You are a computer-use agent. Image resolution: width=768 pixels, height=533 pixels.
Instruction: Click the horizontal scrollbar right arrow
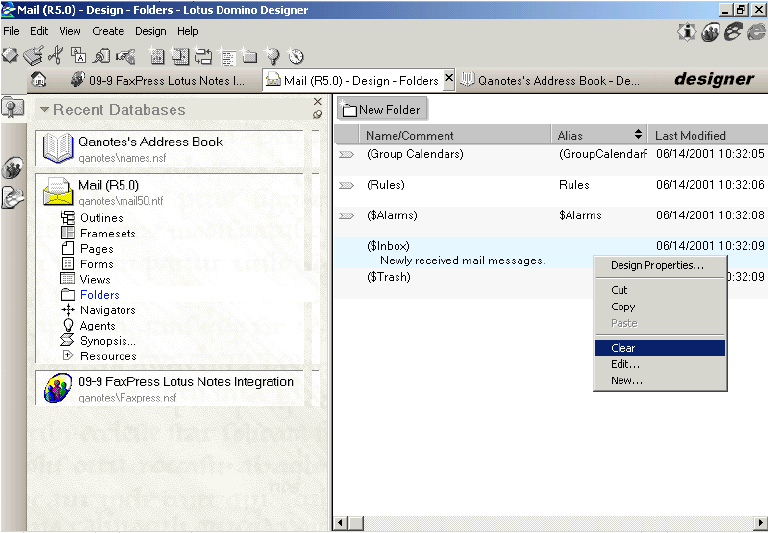pyautogui.click(x=760, y=524)
